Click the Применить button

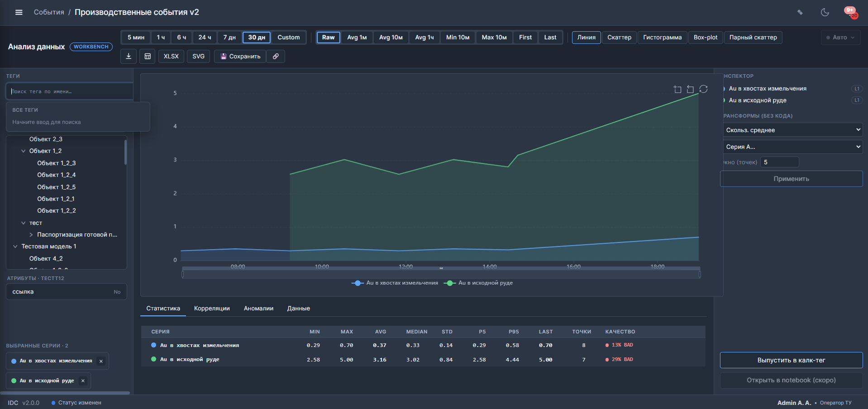(792, 179)
